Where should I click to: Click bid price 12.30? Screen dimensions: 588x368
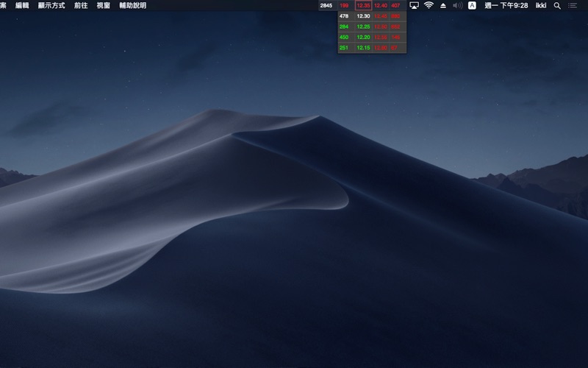pyautogui.click(x=363, y=16)
